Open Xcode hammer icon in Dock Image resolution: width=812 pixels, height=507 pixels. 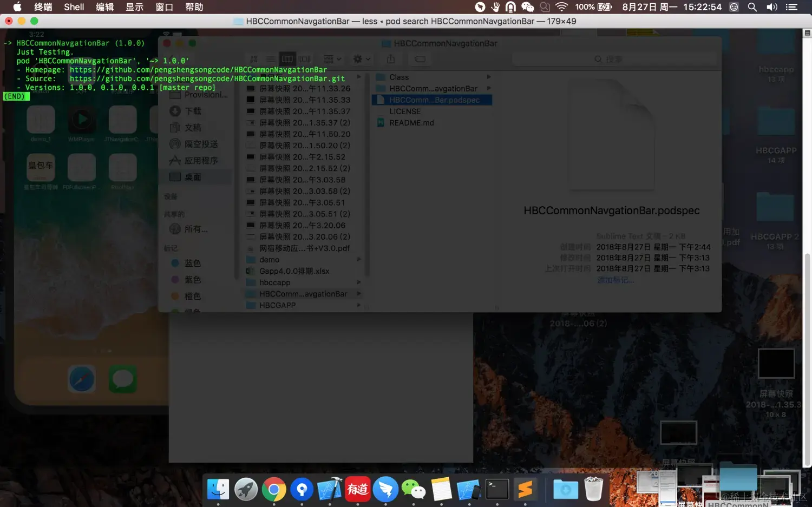(330, 490)
